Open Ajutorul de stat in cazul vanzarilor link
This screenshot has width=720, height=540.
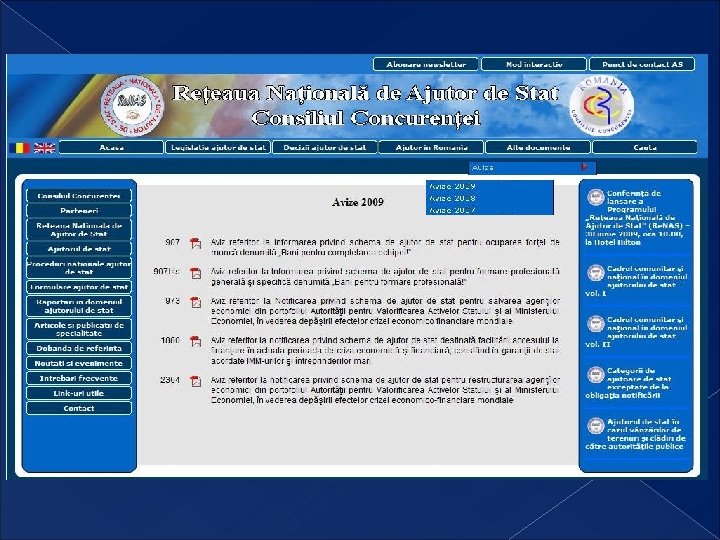point(637,433)
